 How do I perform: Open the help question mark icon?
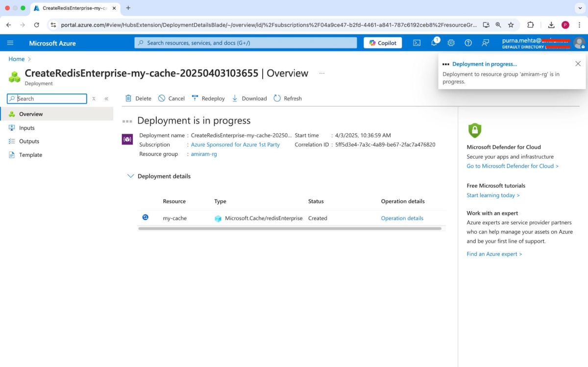[x=468, y=43]
